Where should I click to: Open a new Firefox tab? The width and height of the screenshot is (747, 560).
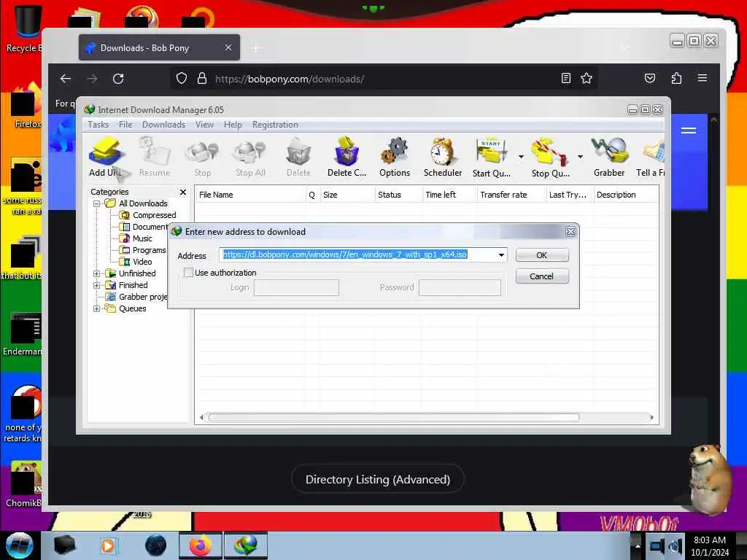pos(256,48)
